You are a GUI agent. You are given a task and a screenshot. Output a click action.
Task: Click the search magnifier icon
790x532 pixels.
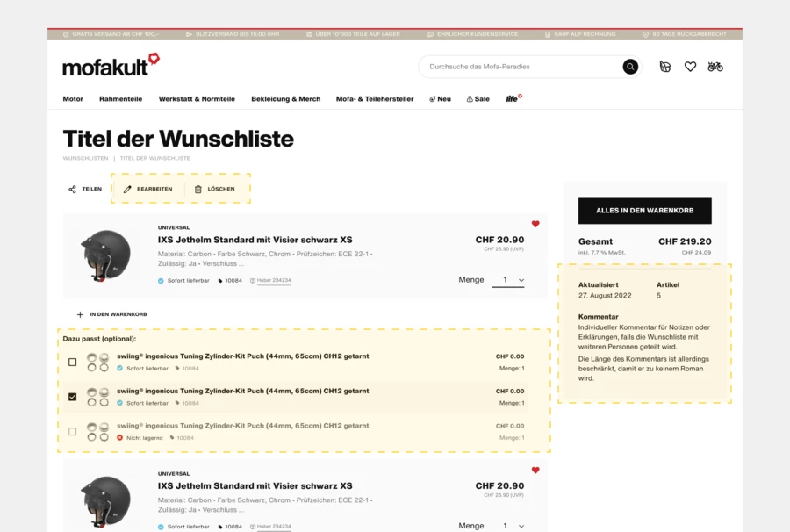tap(630, 67)
